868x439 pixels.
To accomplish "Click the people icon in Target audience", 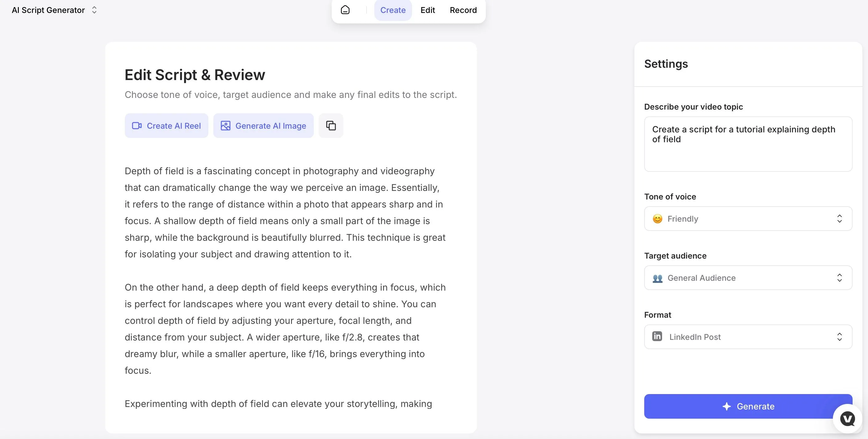I will pyautogui.click(x=657, y=278).
